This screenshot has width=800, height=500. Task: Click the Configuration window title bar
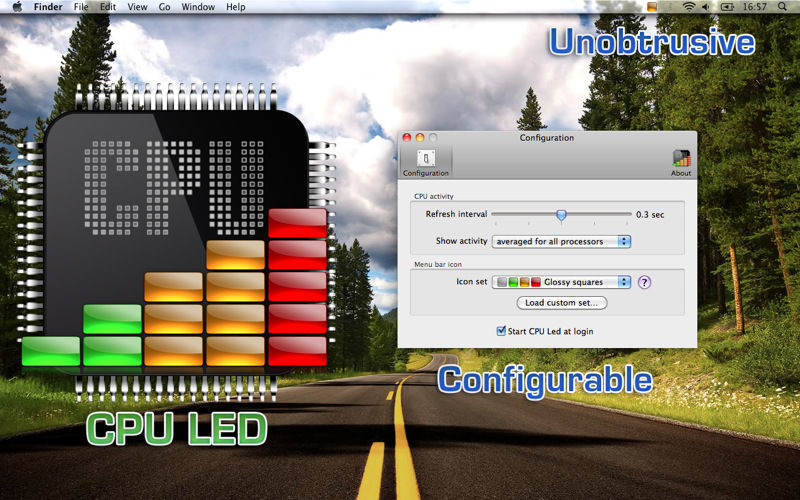(x=547, y=137)
